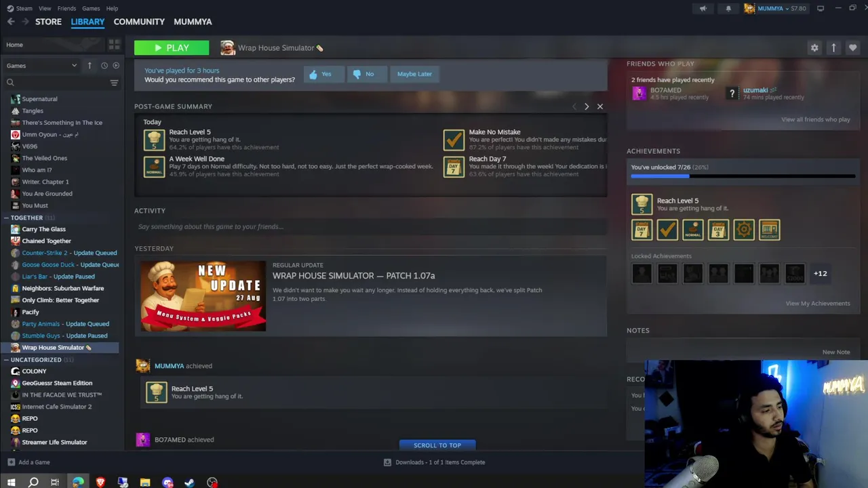Open the Help menu
The width and height of the screenshot is (868, 488).
tap(112, 9)
